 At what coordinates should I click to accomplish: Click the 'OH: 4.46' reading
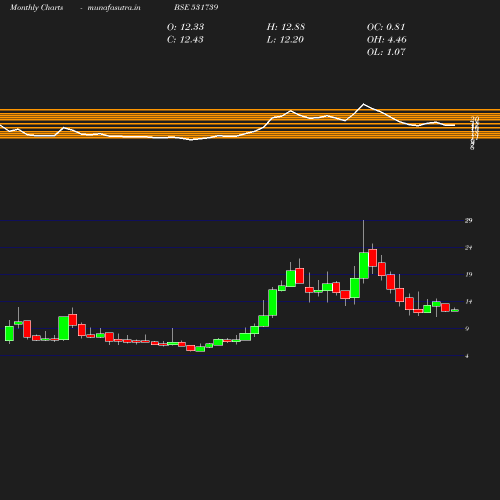tap(387, 40)
